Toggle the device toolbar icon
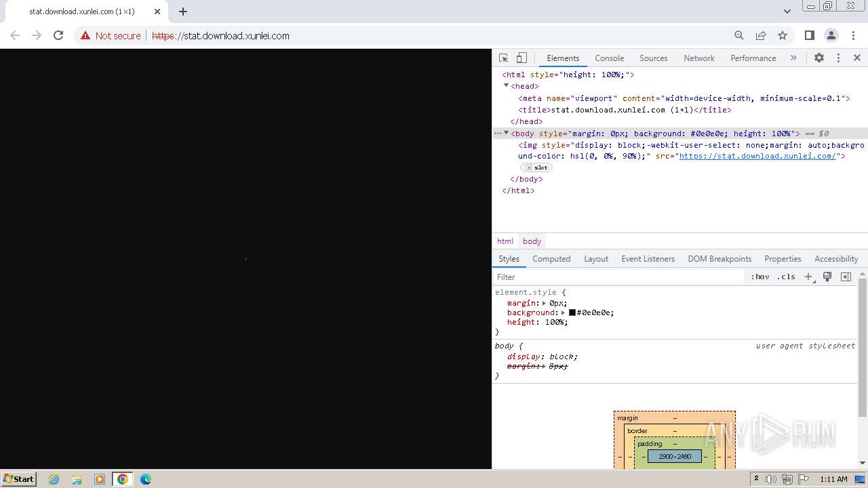The width and height of the screenshot is (868, 488). tap(521, 58)
